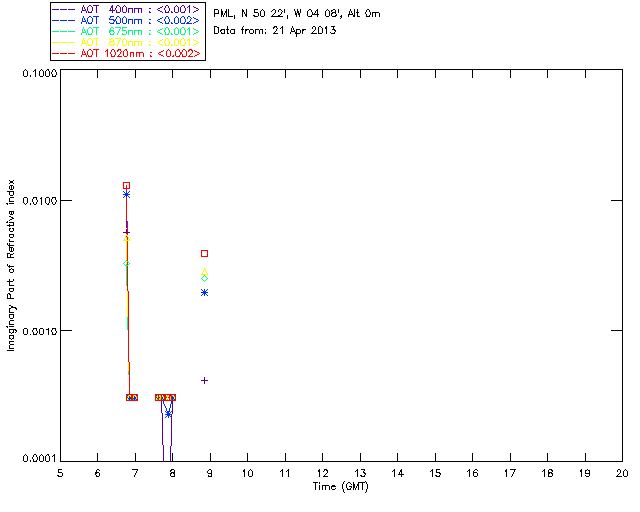Select the purple plus marker near time 9
The image size is (640, 512).
tap(204, 381)
